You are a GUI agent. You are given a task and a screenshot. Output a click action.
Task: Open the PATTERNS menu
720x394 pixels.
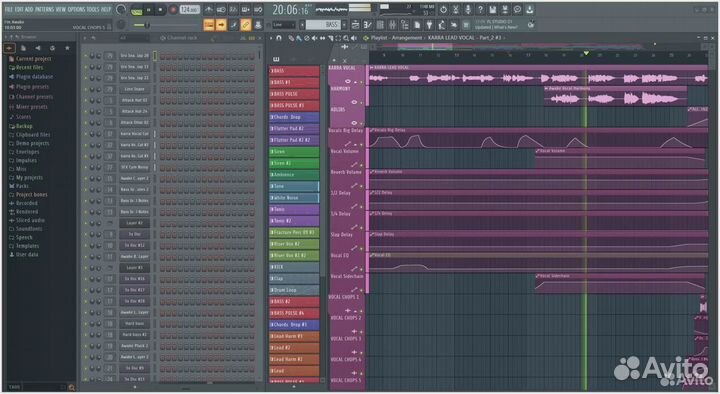45,9
